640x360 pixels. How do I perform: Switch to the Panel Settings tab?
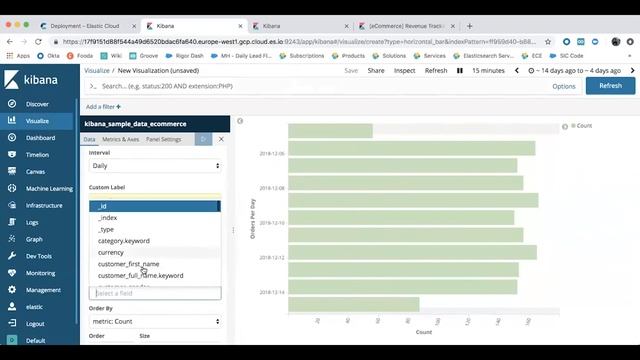point(164,139)
